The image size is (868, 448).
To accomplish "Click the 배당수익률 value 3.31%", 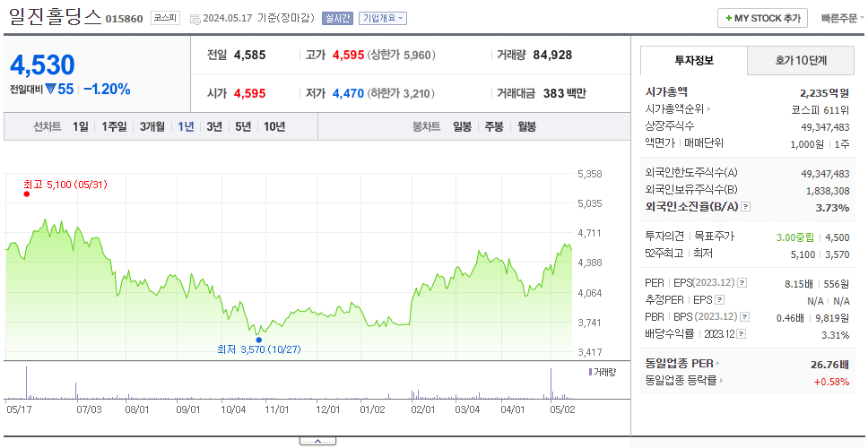I will click(x=836, y=335).
